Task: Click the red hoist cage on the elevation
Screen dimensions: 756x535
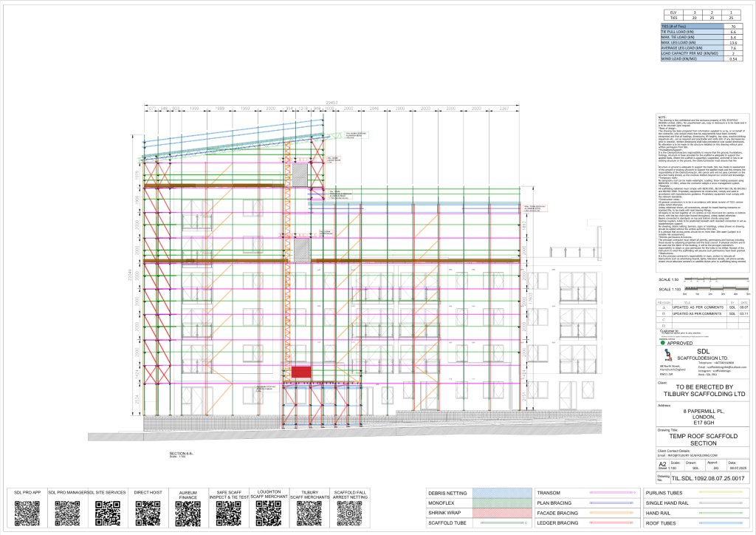Action: tap(301, 372)
